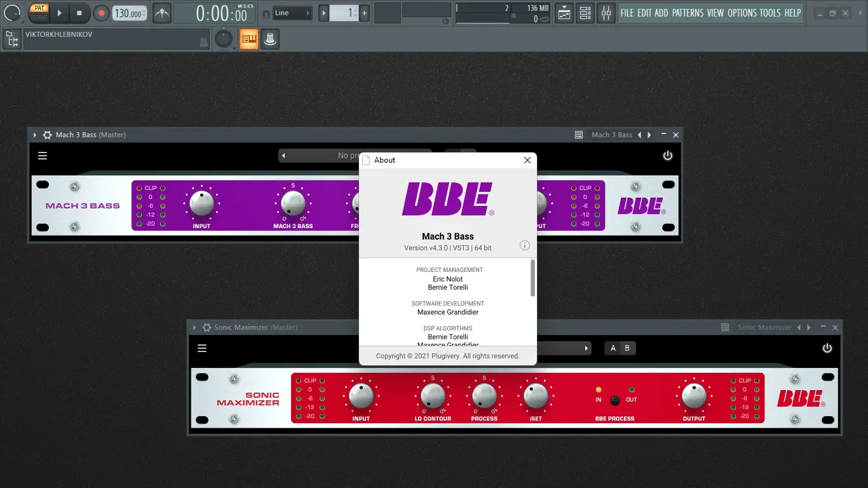Click the metronome icon in the transport bar
This screenshot has width=868, height=488.
[x=161, y=13]
